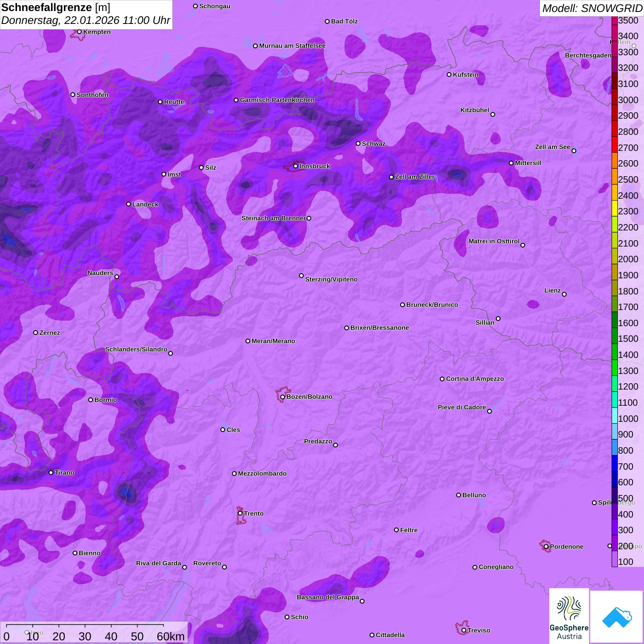The width and height of the screenshot is (644, 644).
Task: Click the "3500" legend value
Action: (628, 20)
